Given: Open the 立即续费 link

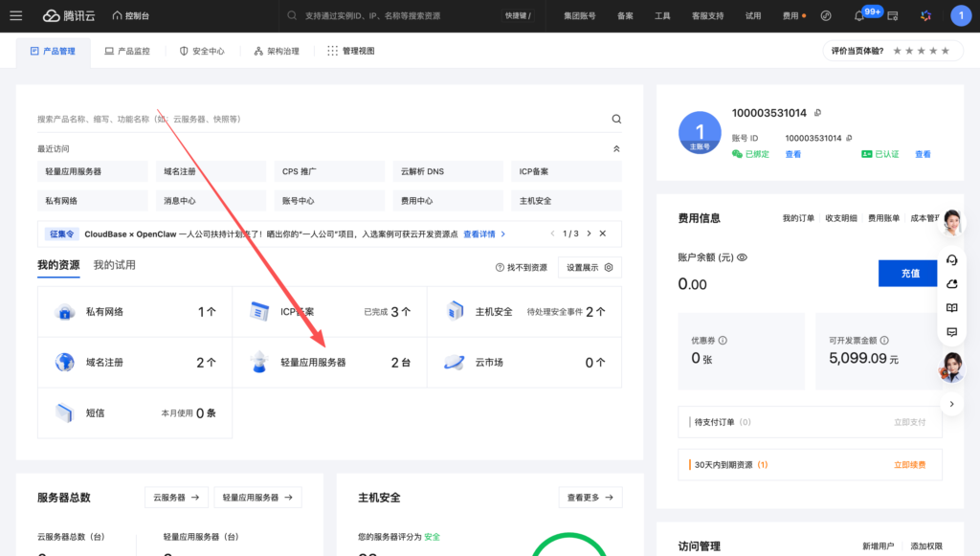Looking at the screenshot, I should click(909, 464).
